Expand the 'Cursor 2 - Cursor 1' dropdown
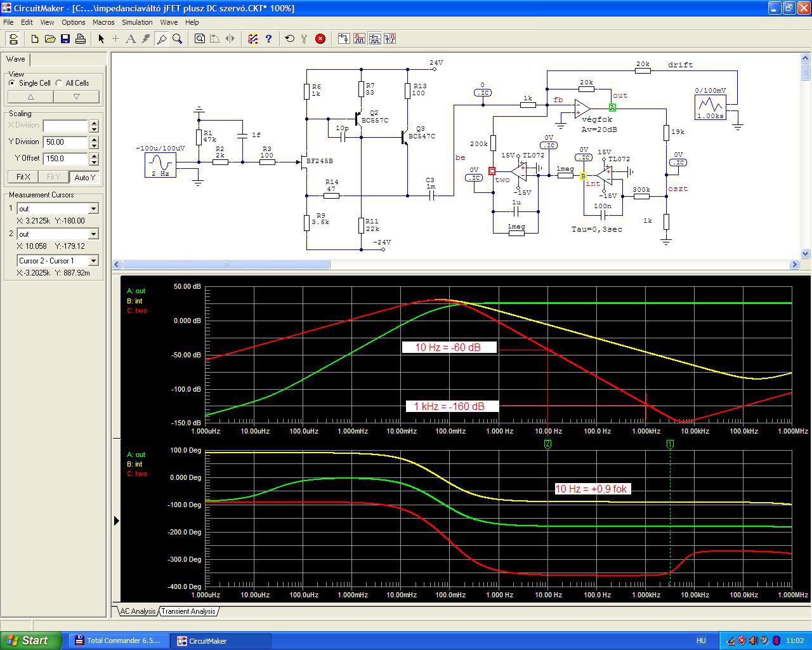Image resolution: width=812 pixels, height=650 pixels. click(x=93, y=261)
